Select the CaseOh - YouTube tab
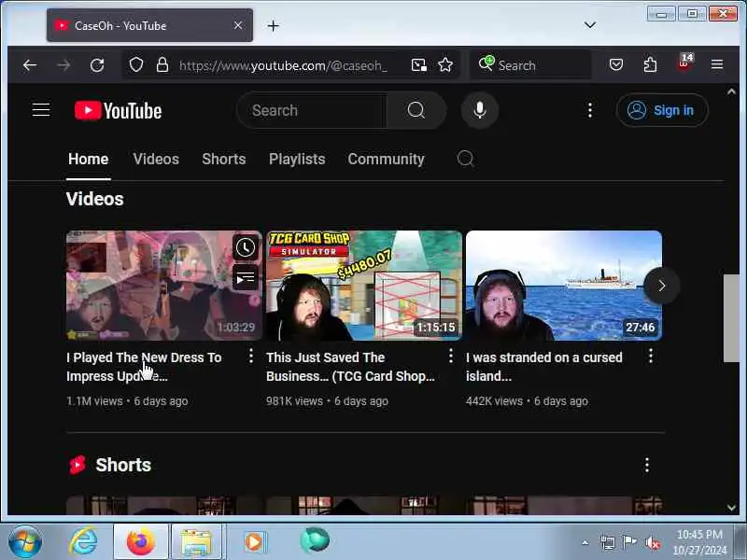This screenshot has width=747, height=560. tap(149, 25)
